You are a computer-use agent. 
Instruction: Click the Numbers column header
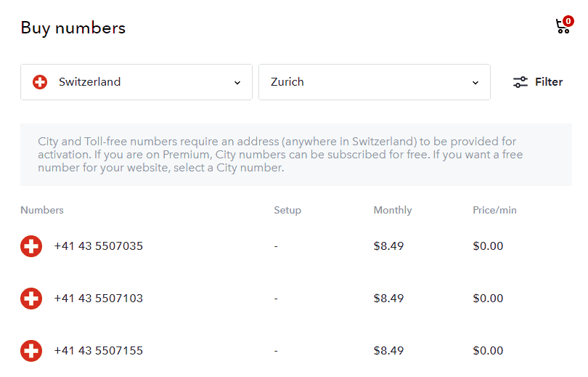[x=42, y=210]
